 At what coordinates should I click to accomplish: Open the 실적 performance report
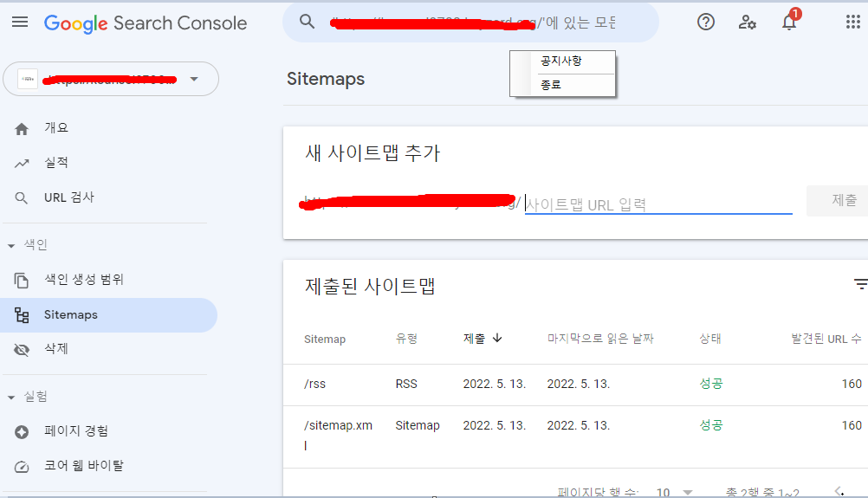(x=56, y=163)
